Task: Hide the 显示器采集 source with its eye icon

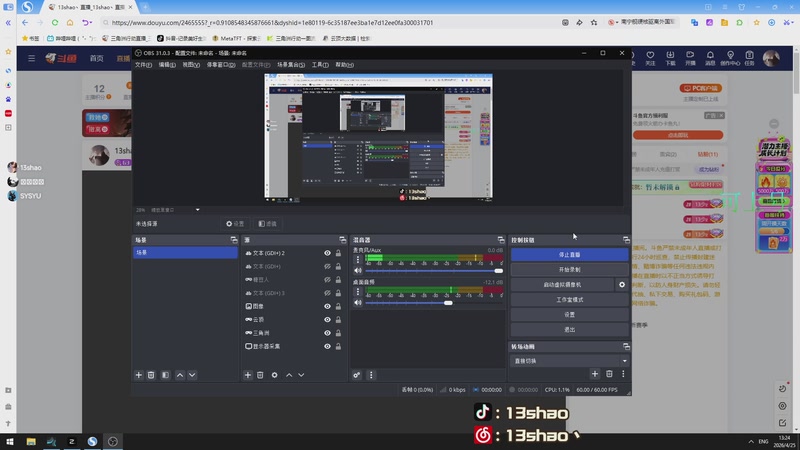Action: (328, 346)
